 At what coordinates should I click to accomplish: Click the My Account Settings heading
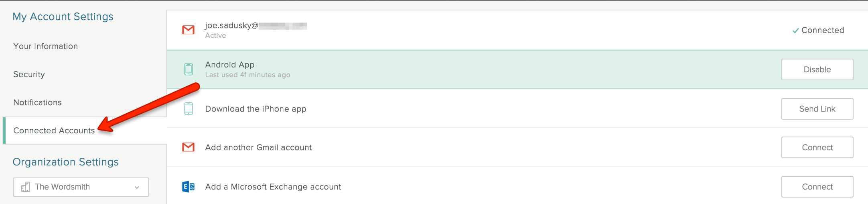point(63,16)
